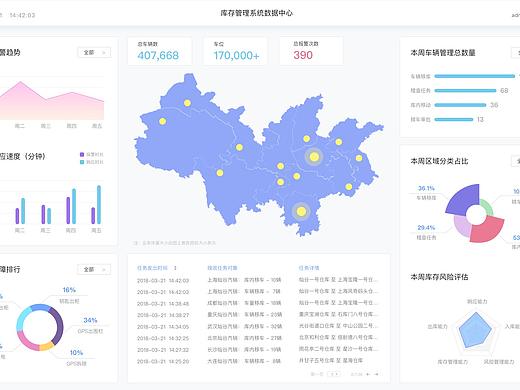Open the 全部 dropdown in trend panel
The image size is (520, 390).
pos(94,52)
